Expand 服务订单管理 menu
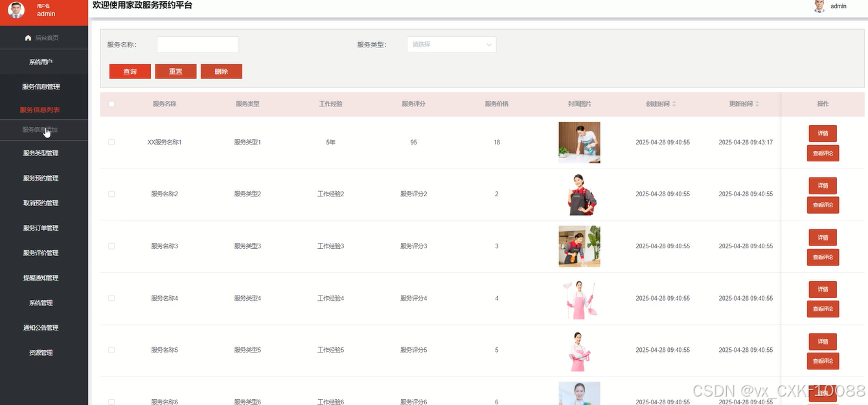Viewport: 868px width, 405px height. click(41, 228)
